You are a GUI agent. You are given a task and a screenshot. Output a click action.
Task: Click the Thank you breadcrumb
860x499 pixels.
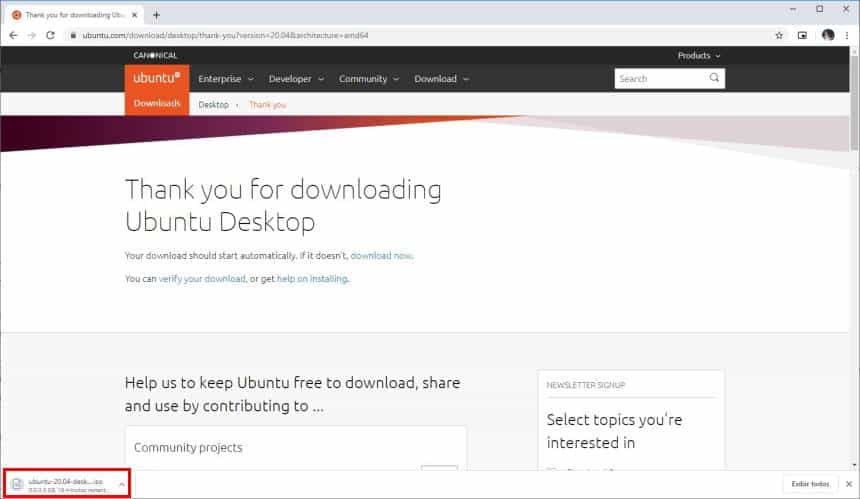pos(268,104)
